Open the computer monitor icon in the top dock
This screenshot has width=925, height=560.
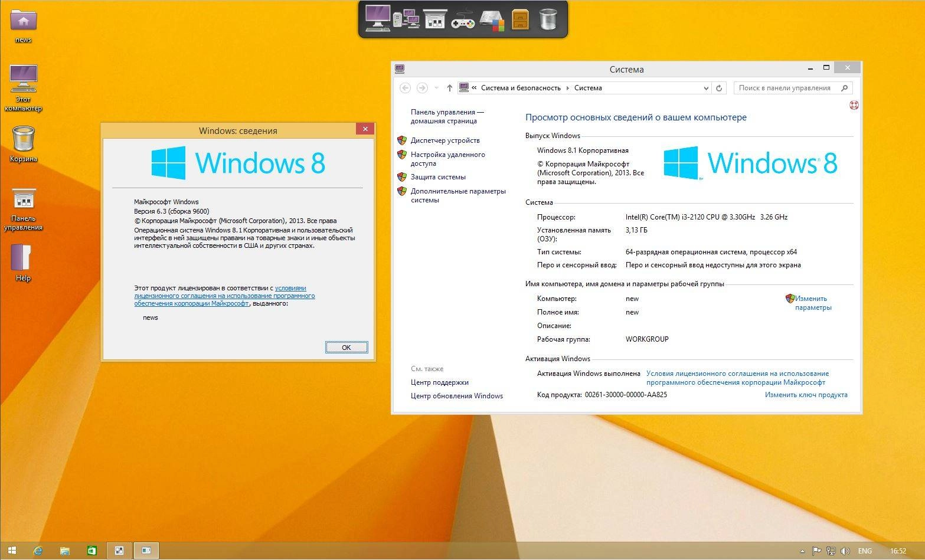point(377,18)
